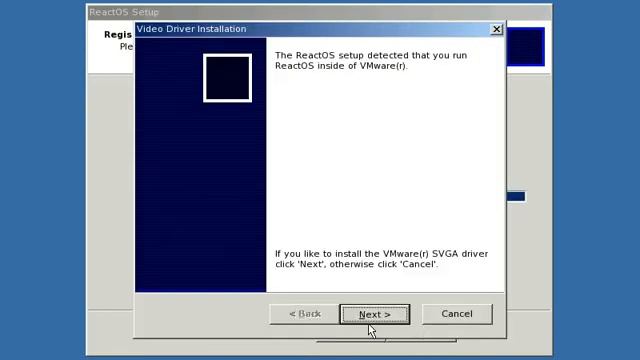Viewport: 640px width, 360px height.
Task: Click the dark blue icon in the ReactOS Setup header
Action: tap(526, 47)
